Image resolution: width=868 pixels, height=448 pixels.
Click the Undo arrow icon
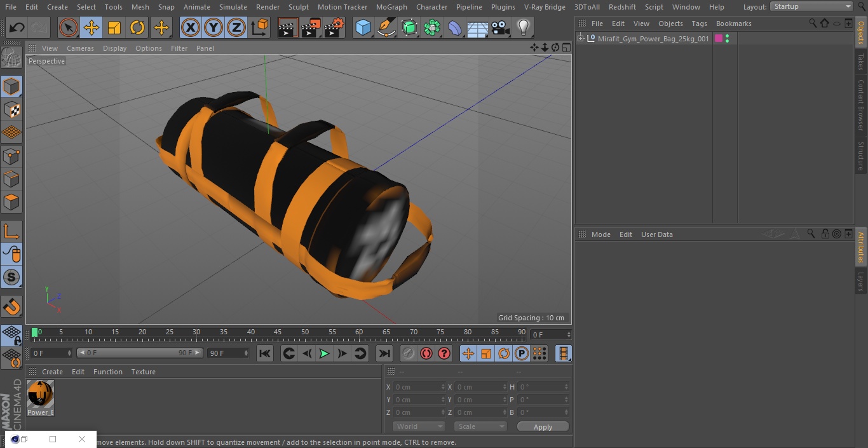[17, 28]
